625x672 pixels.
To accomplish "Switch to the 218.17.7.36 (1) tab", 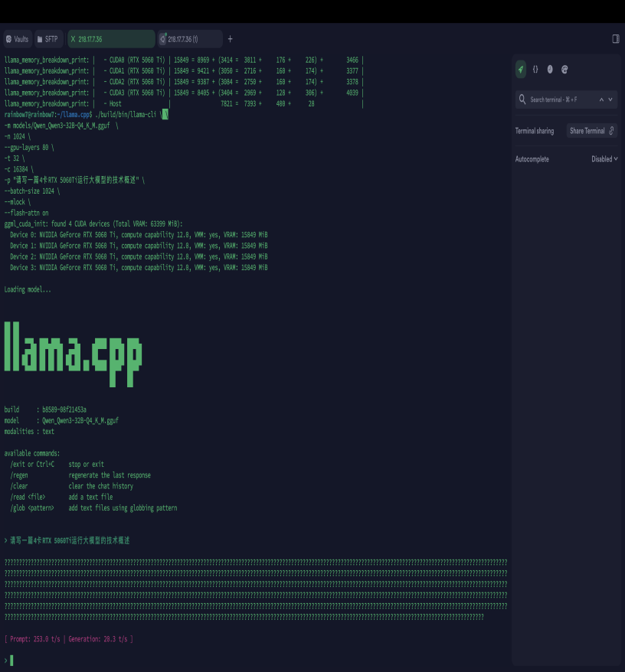I will pos(190,39).
